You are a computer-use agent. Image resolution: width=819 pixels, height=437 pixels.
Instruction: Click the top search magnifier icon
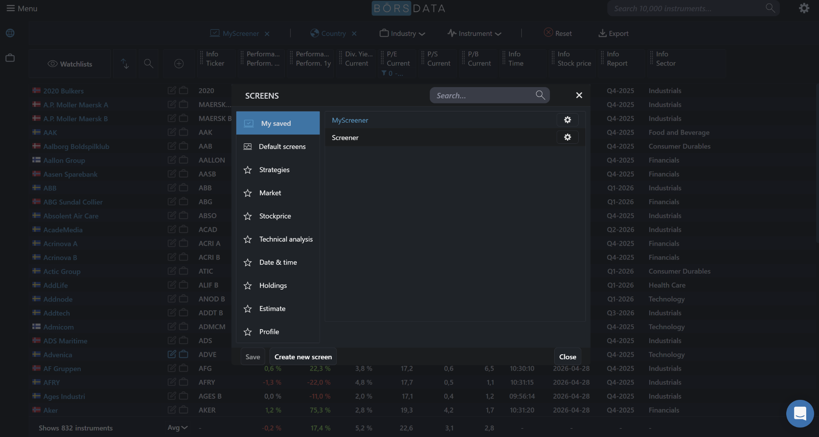[770, 8]
